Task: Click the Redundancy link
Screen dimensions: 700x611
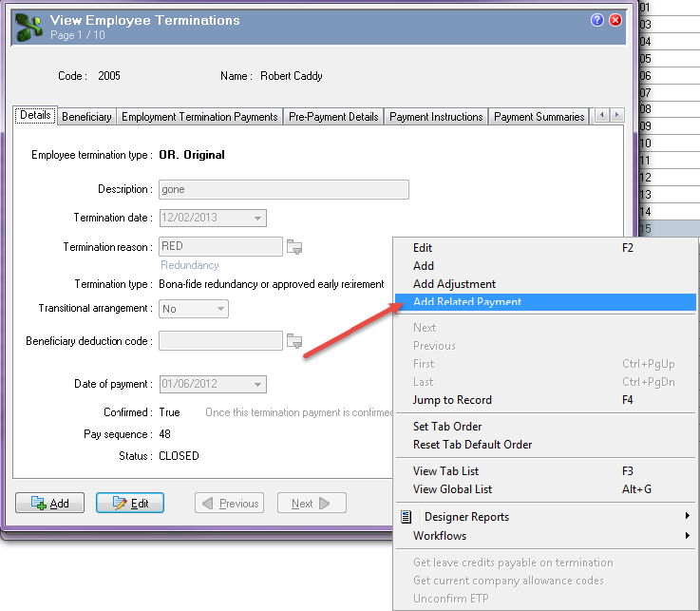Action: (190, 265)
